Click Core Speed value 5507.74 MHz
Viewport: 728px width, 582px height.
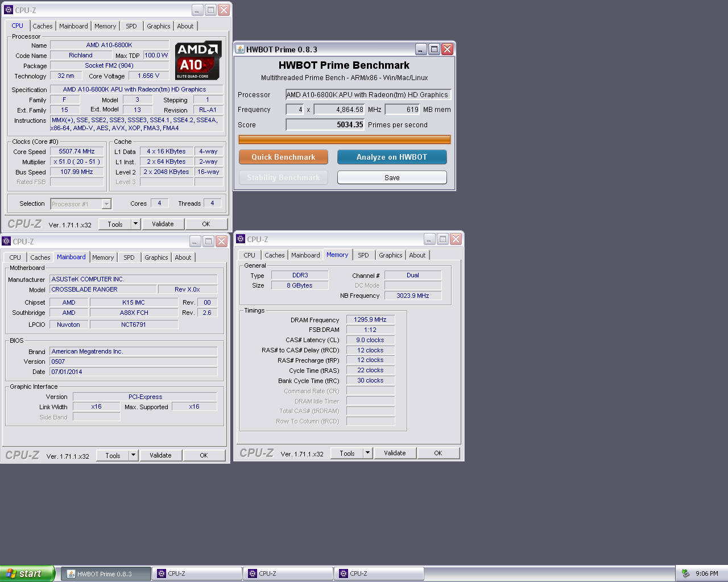(x=77, y=152)
